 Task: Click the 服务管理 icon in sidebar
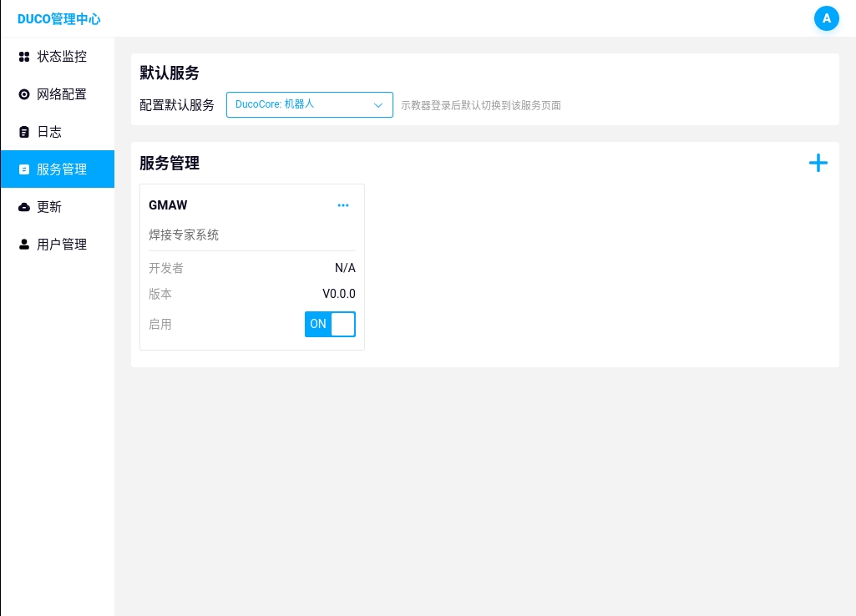click(x=24, y=169)
